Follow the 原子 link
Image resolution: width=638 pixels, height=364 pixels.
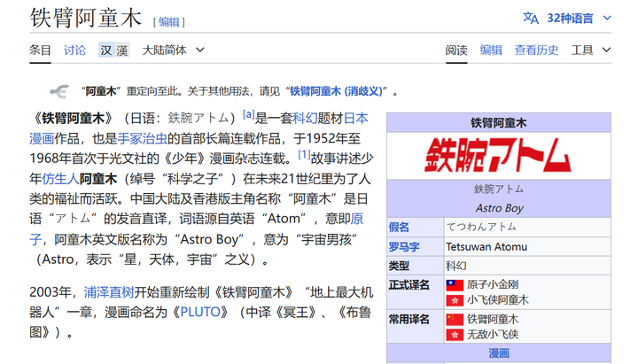pos(356,219)
